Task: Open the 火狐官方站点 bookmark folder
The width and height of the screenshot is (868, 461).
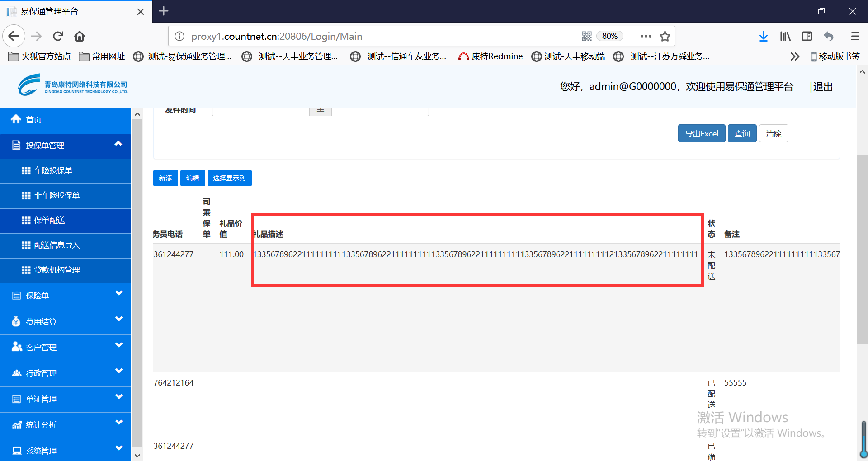Action: click(39, 56)
